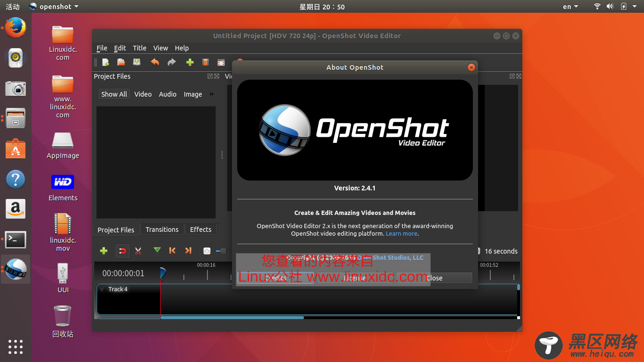Select the linuxidc.mov desktop file
Image resolution: width=644 pixels, height=362 pixels.
coord(63,232)
